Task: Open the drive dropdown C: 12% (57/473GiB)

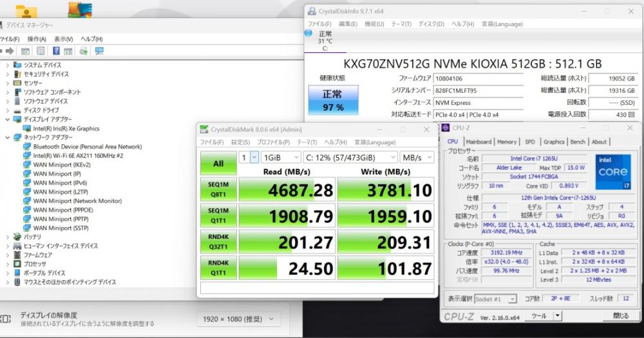Action: point(350,157)
